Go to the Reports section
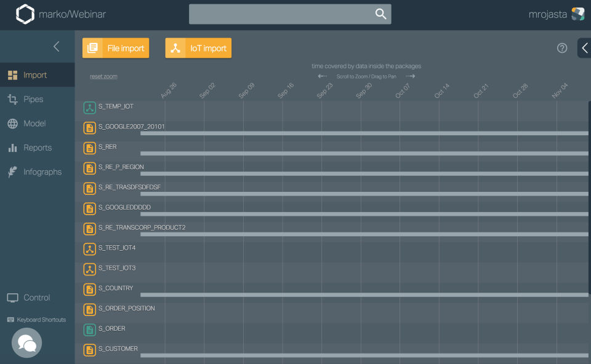 [x=38, y=148]
